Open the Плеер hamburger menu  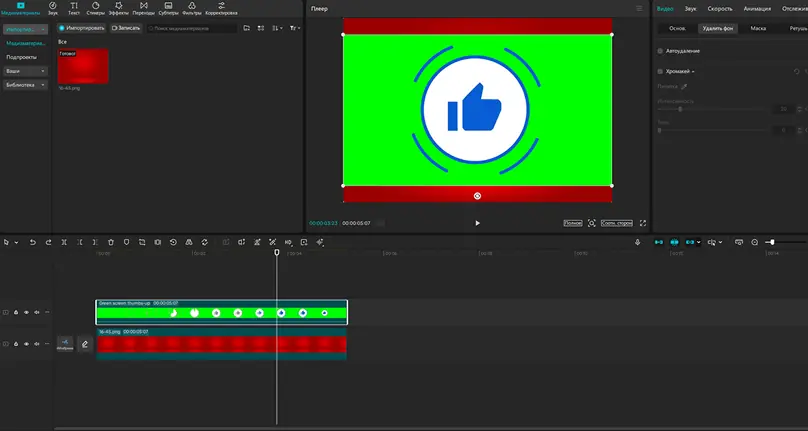(639, 8)
